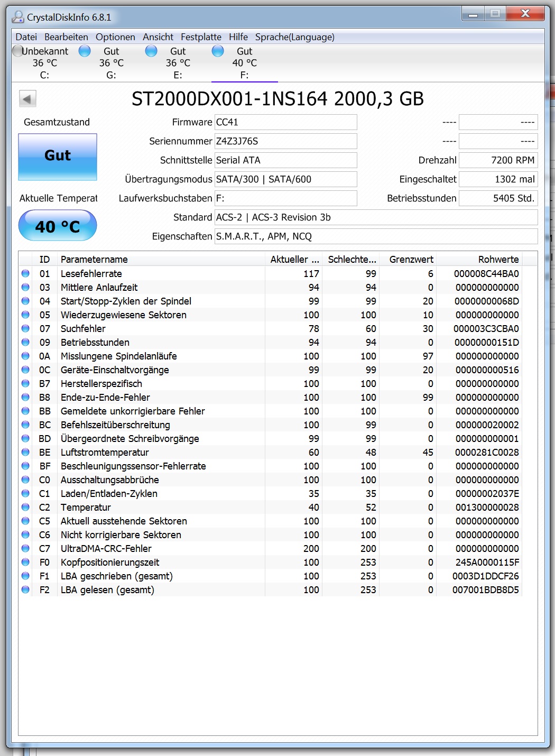Click the Firmware field CC41
The width and height of the screenshot is (555, 756).
pyautogui.click(x=286, y=122)
